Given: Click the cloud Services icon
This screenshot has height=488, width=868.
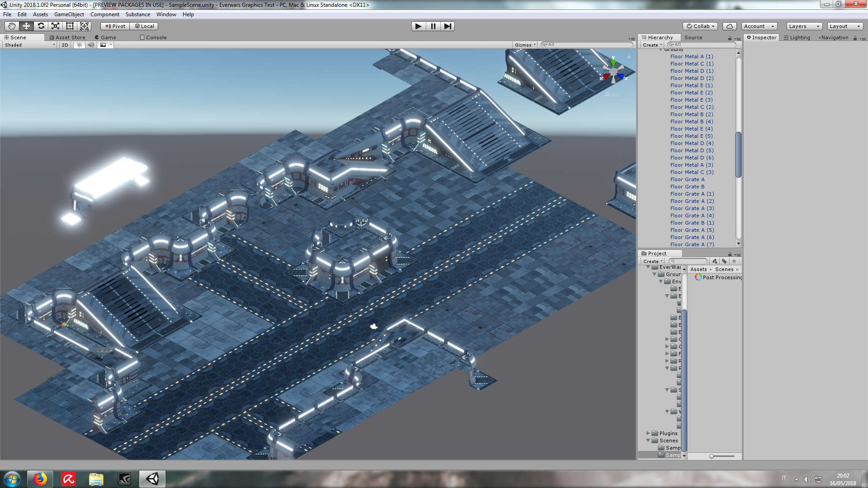Looking at the screenshot, I should coord(729,26).
